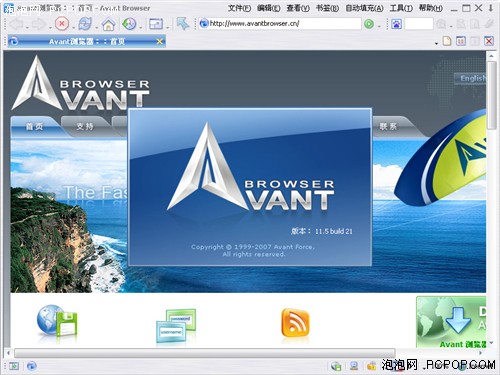Click the computer monitor status bar icon
500x375 pixels.
coord(354,366)
